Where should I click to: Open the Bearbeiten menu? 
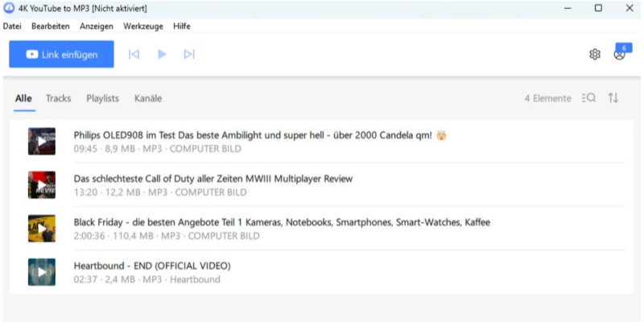click(51, 27)
